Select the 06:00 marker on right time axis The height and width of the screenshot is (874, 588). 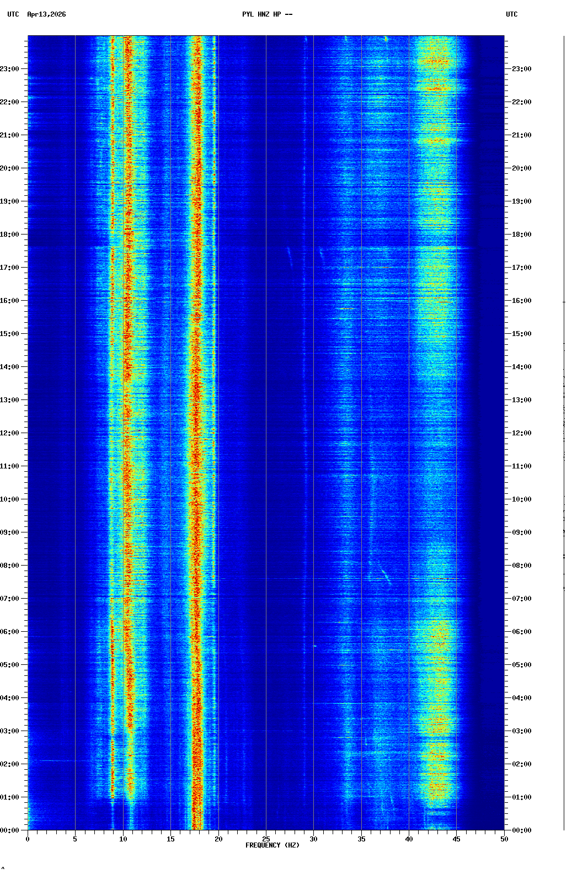[521, 632]
